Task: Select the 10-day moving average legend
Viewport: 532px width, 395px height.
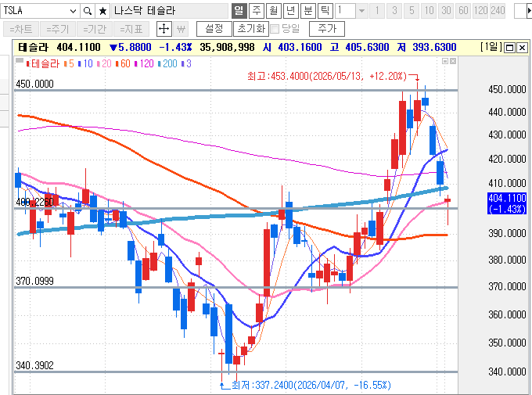Action: [85, 63]
